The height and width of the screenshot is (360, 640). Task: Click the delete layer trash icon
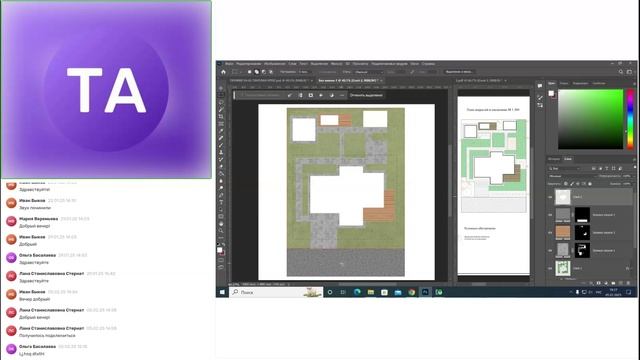pyautogui.click(x=628, y=282)
